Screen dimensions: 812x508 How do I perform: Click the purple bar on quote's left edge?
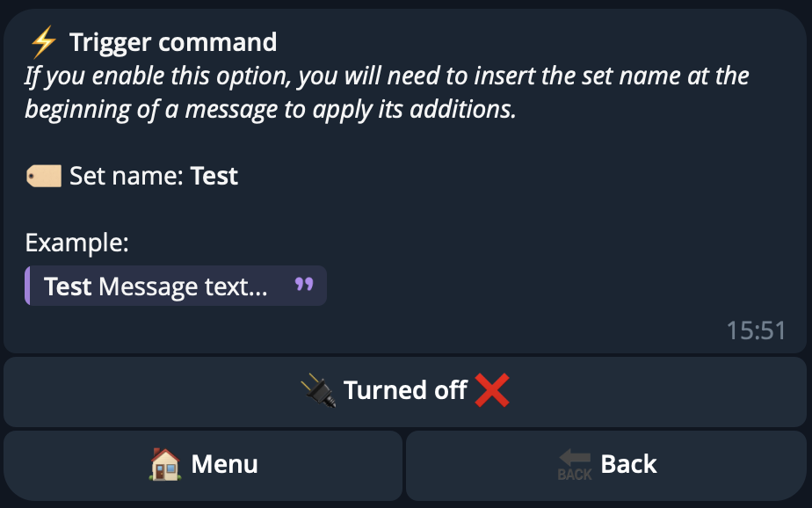tap(28, 287)
